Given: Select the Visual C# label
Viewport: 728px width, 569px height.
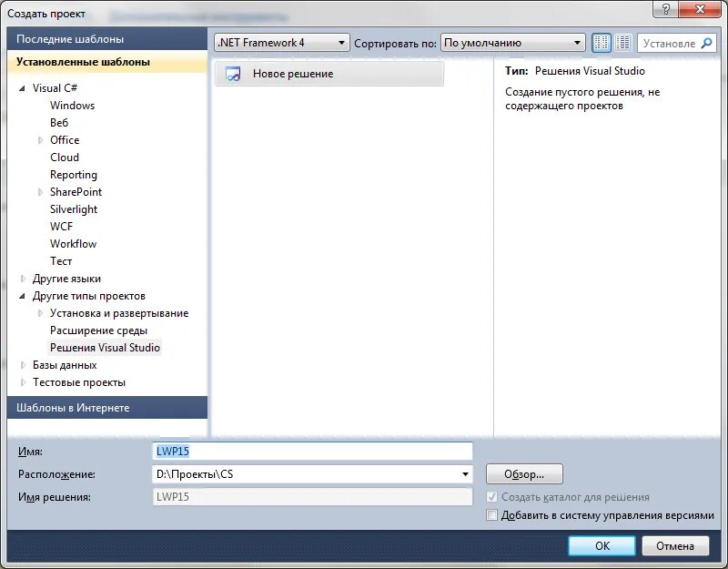Looking at the screenshot, I should [55, 88].
